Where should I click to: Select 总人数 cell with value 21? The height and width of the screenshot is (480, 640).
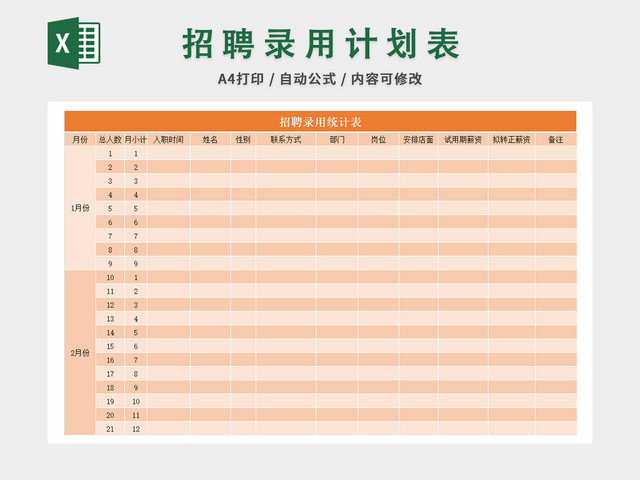click(x=110, y=429)
